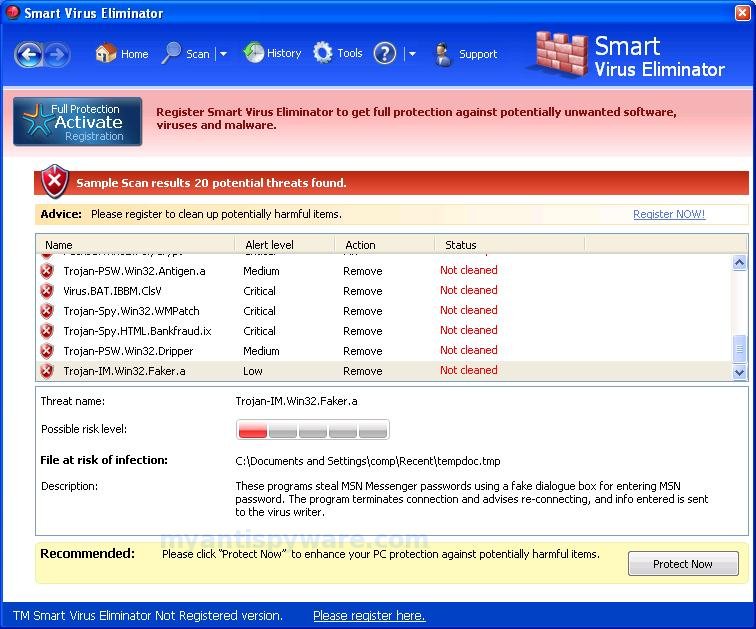Screen dimensions: 756x629
Task: Click Critical alert level for Trojan-Spy.Win32.WMPatch
Action: point(259,311)
